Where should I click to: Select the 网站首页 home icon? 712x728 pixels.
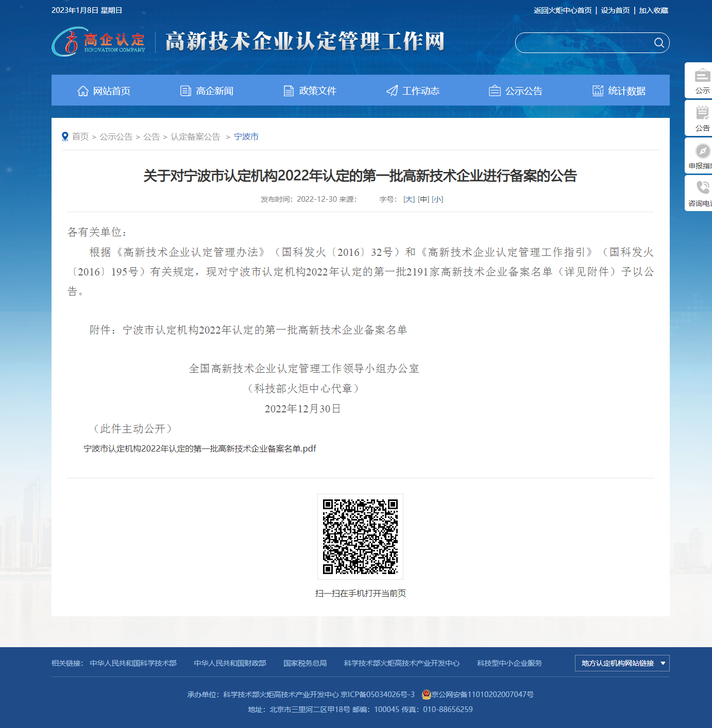coord(83,90)
